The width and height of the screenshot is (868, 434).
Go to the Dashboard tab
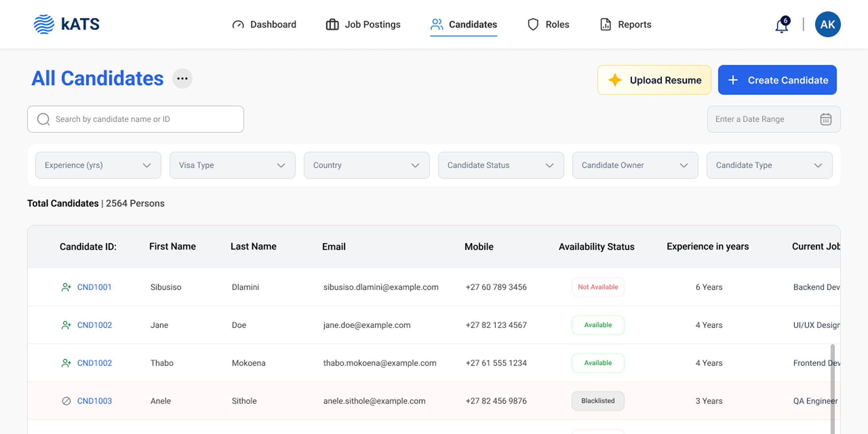[264, 24]
